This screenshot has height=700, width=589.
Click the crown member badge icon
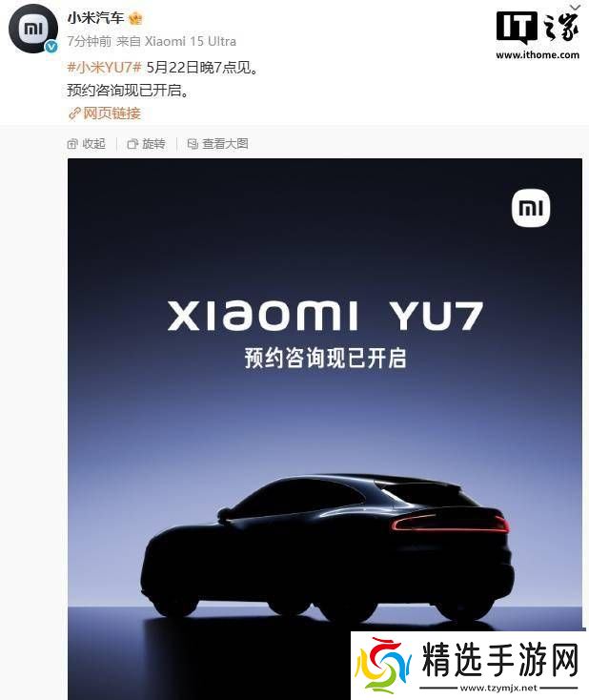tap(135, 18)
